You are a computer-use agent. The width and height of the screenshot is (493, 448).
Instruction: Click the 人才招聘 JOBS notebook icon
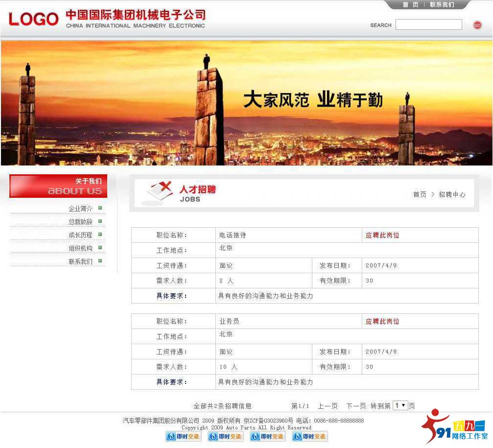tap(160, 191)
